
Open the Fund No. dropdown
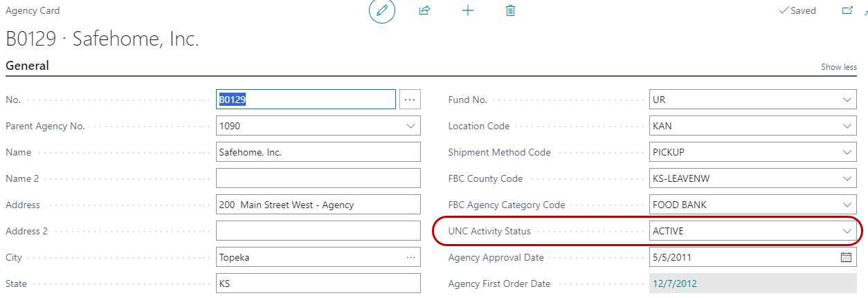pos(847,100)
